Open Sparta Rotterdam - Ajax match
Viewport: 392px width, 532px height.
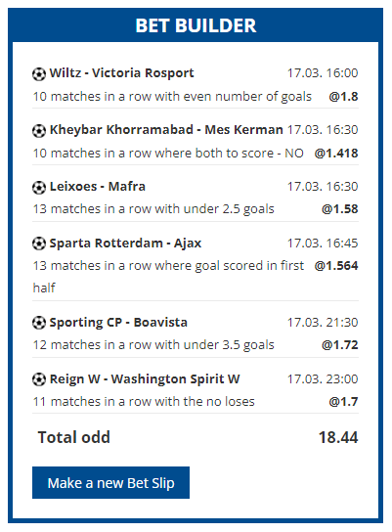[125, 243]
